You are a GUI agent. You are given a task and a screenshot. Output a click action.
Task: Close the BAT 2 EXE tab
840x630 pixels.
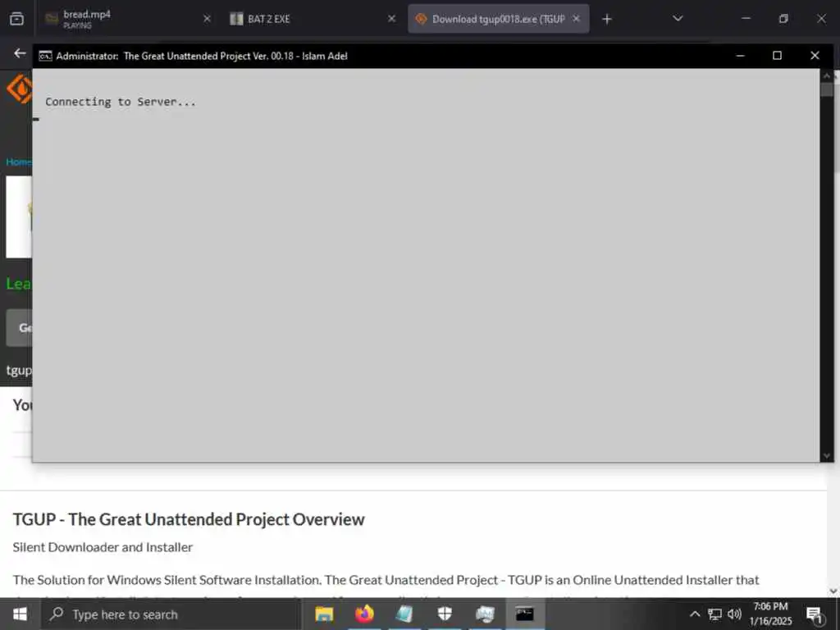point(391,19)
